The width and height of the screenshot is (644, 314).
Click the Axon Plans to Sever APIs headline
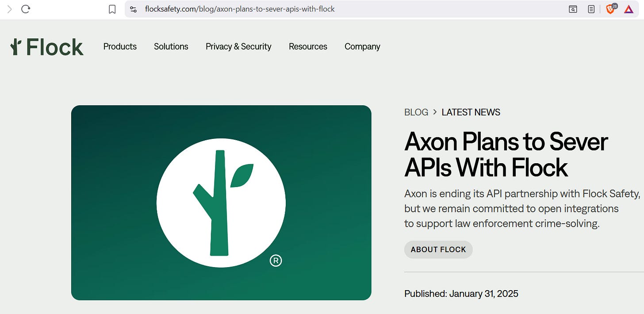pos(506,154)
